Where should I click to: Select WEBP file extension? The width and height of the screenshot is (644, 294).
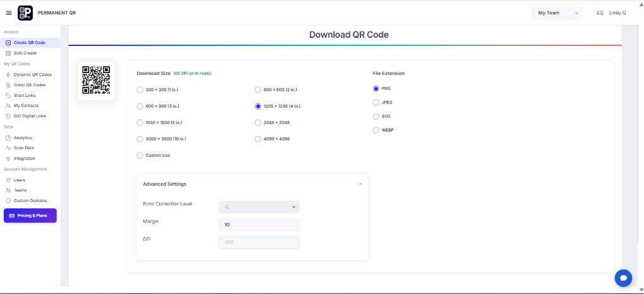tap(376, 130)
